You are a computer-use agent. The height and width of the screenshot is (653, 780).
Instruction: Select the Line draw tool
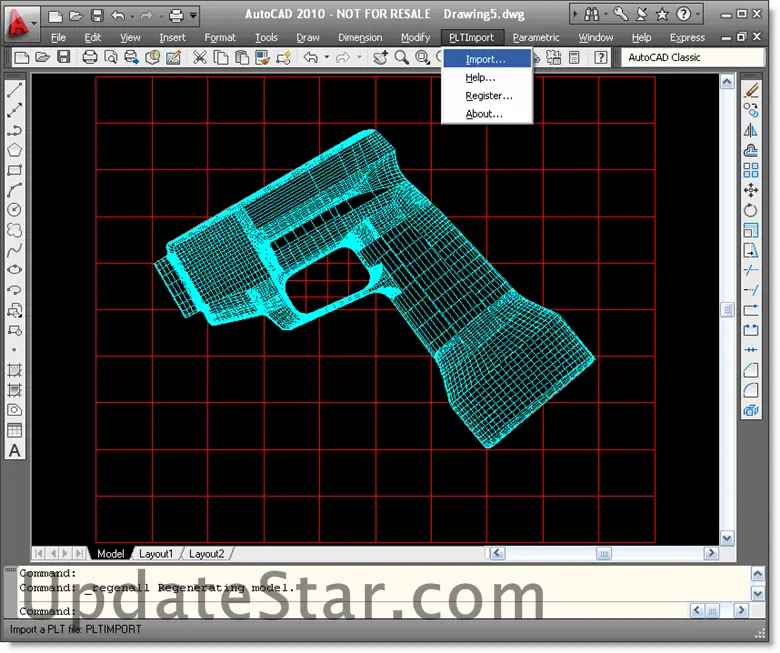click(14, 91)
